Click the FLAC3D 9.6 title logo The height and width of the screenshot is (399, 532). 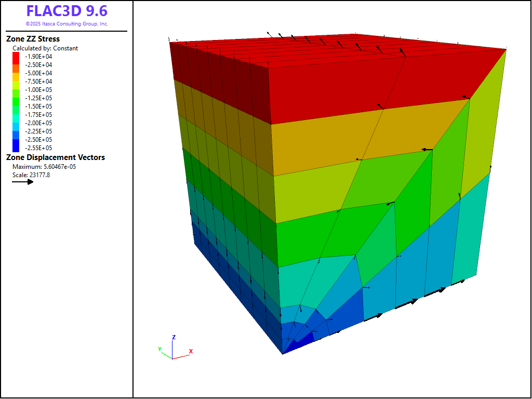pyautogui.click(x=66, y=11)
